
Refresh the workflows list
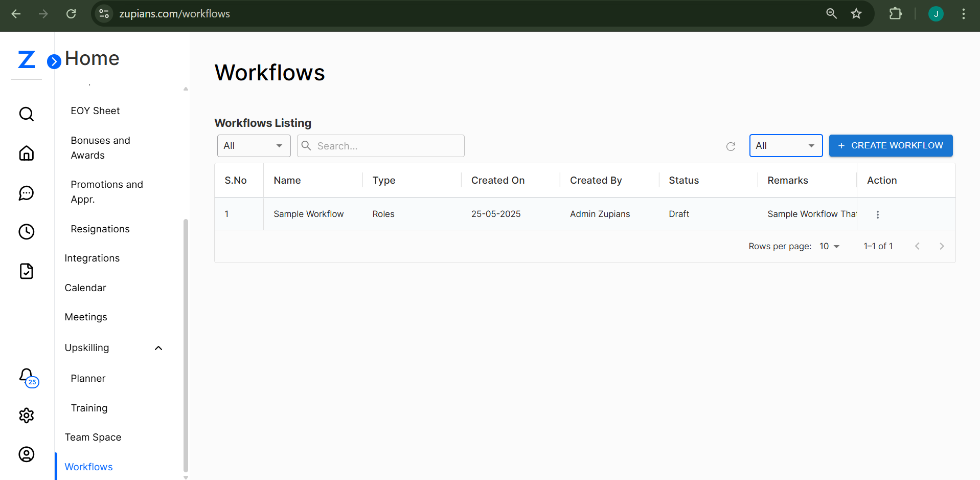(x=731, y=146)
